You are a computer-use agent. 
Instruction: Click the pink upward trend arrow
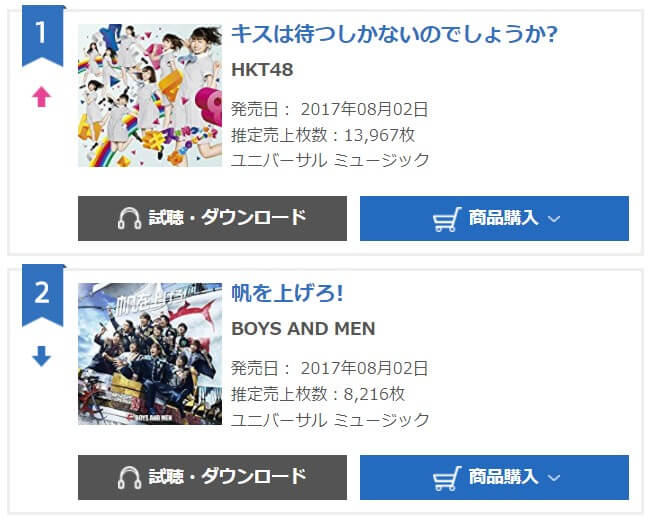click(41, 97)
